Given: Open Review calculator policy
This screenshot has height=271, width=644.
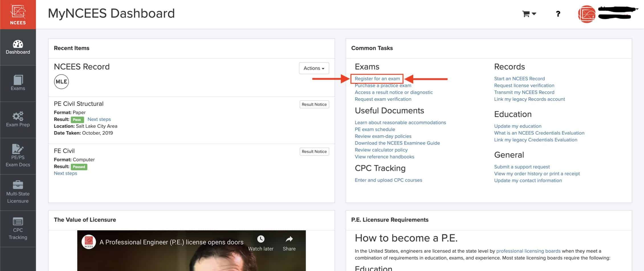Looking at the screenshot, I should (x=381, y=150).
